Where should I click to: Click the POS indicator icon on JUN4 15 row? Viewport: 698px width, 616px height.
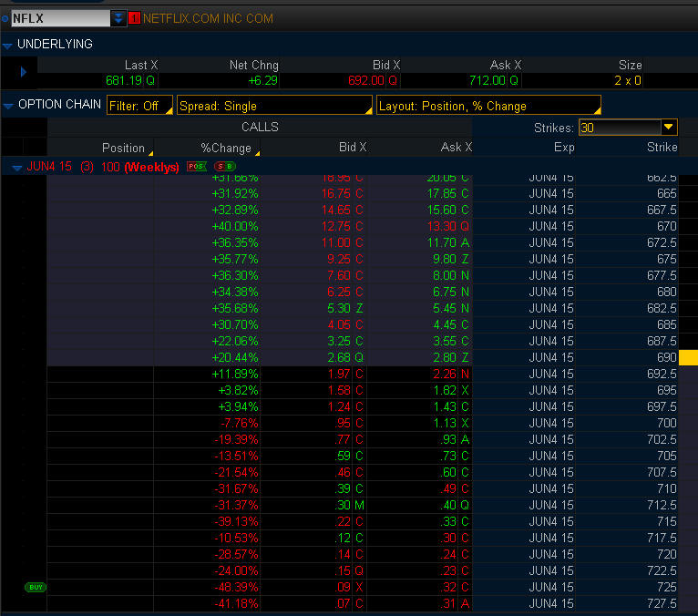point(196,167)
